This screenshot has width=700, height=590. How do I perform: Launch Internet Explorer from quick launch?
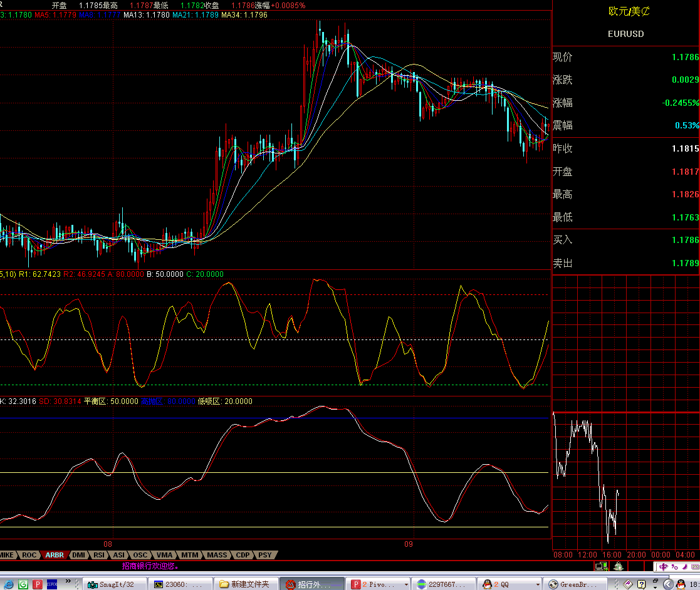[x=8, y=584]
